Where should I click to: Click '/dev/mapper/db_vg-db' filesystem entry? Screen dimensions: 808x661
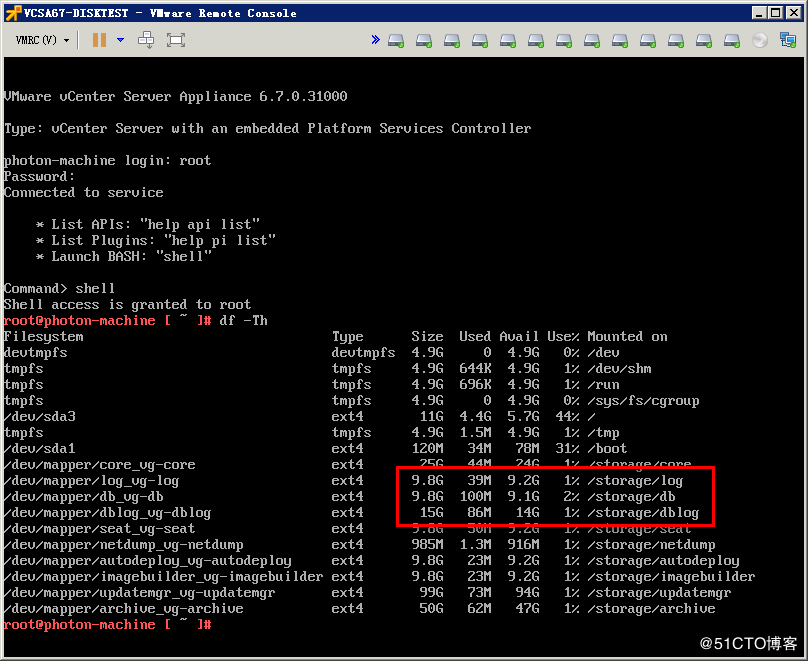tap(83, 497)
